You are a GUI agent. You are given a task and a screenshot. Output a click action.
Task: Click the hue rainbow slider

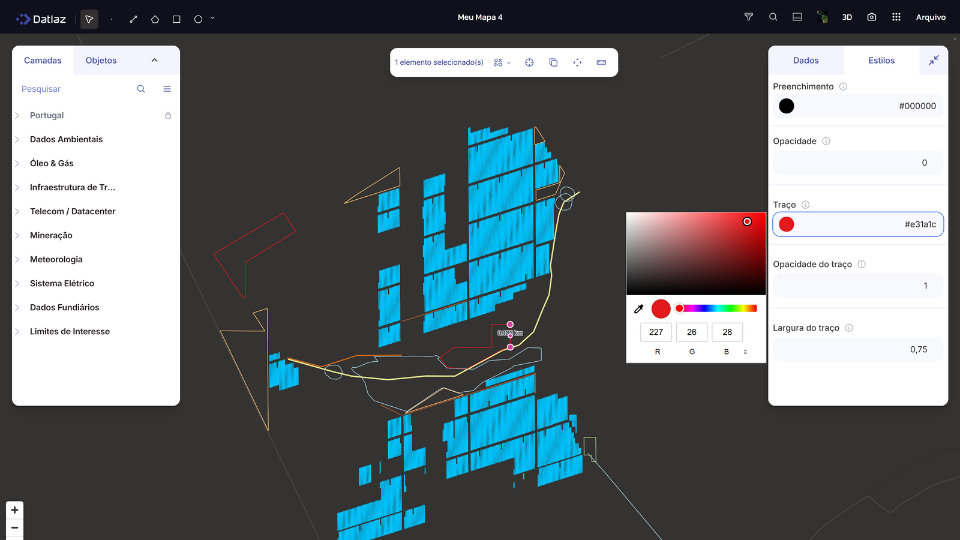[x=717, y=308]
